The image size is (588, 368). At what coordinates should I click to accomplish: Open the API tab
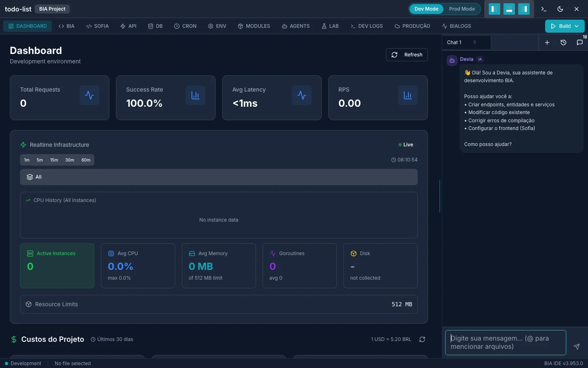tap(128, 26)
